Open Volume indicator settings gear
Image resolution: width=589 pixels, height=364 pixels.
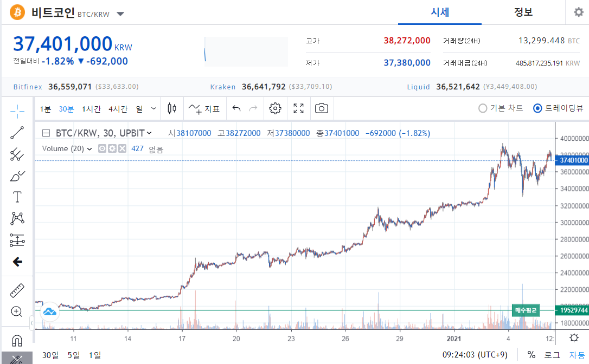tap(112, 148)
